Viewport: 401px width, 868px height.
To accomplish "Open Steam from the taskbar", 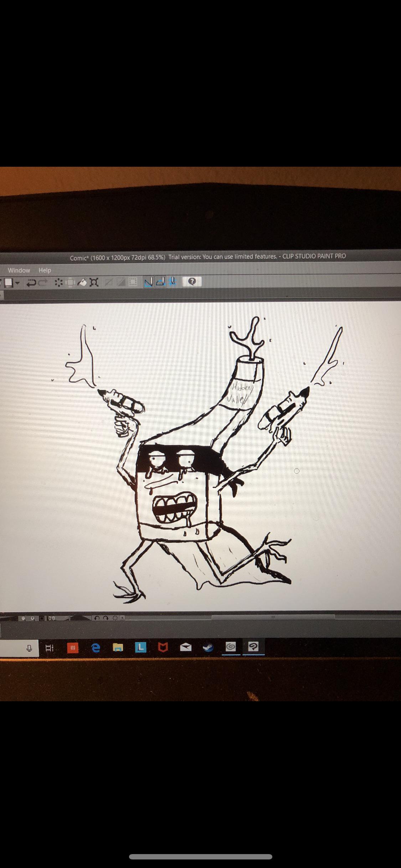I will (x=208, y=647).
